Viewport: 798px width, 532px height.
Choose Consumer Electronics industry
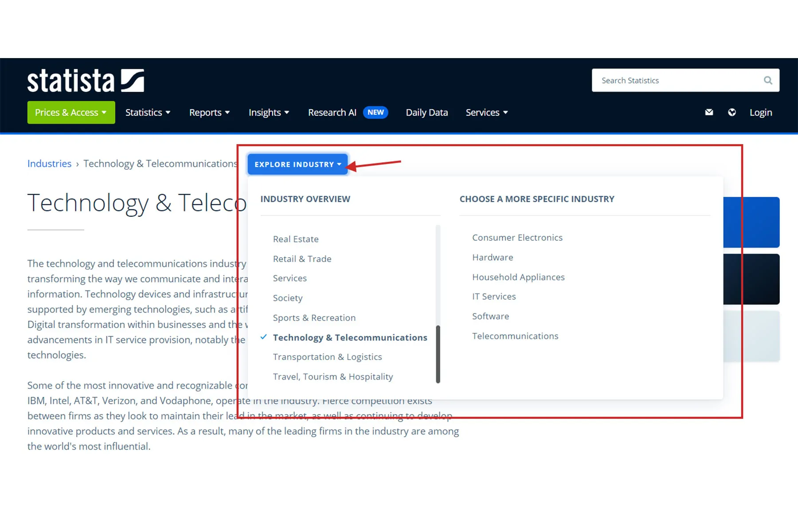click(517, 238)
